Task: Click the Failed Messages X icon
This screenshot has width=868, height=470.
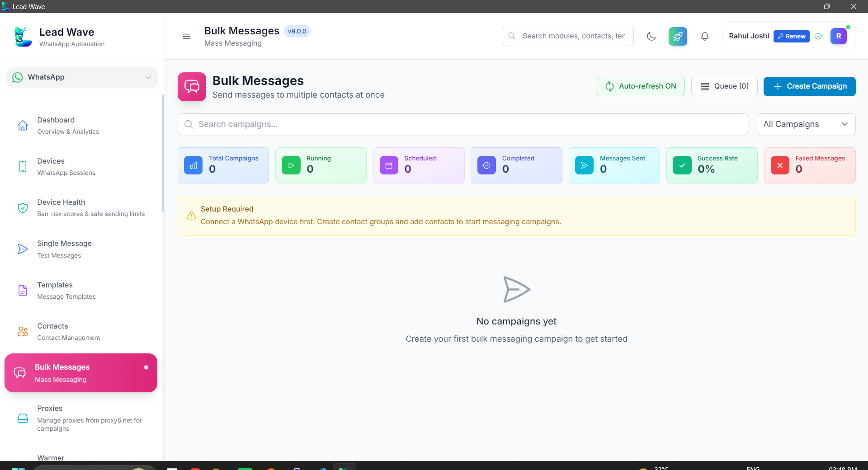Action: point(780,165)
